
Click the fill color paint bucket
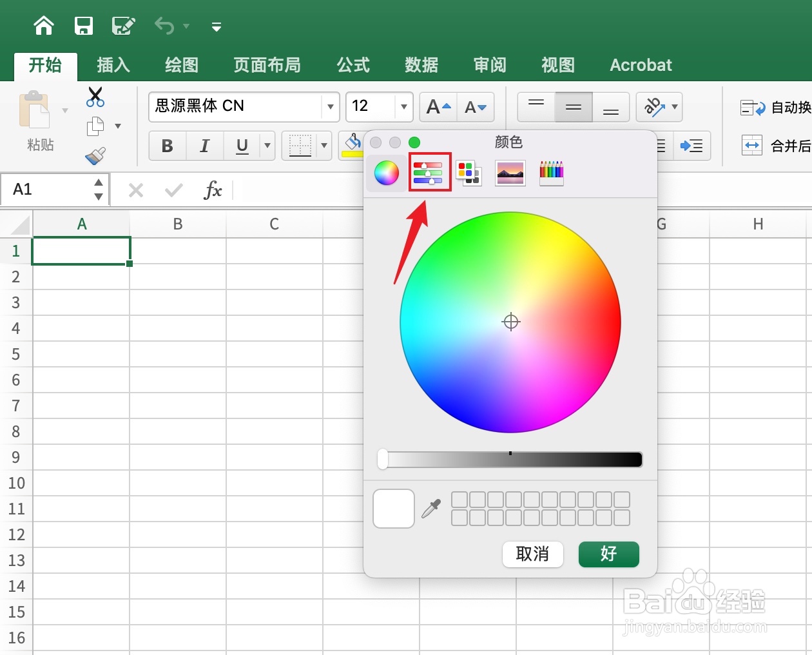click(353, 146)
